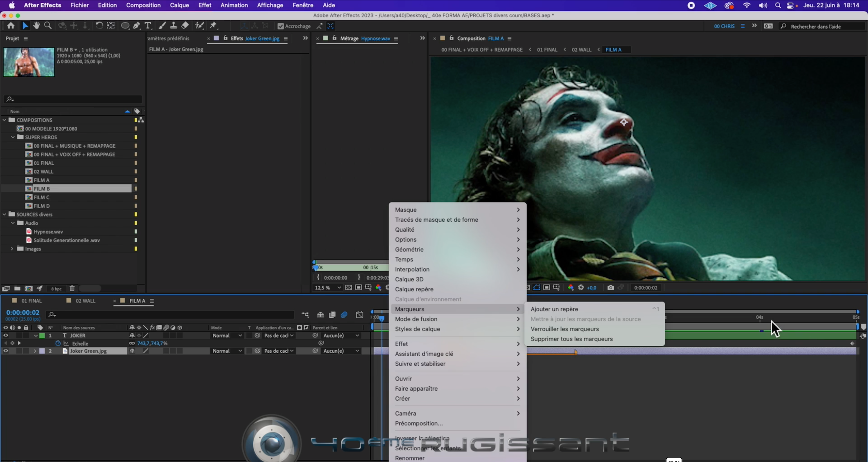Expand the Images folder
Image resolution: width=868 pixels, height=462 pixels.
point(12,249)
